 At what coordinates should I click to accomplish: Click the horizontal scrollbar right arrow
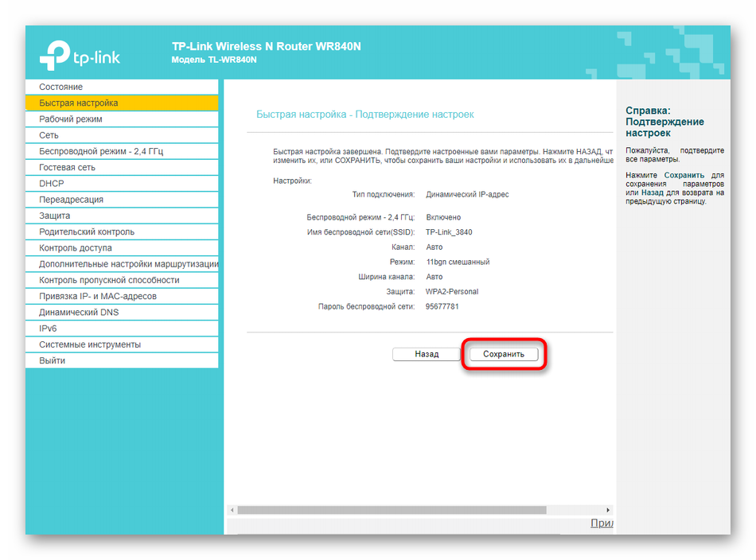[608, 510]
